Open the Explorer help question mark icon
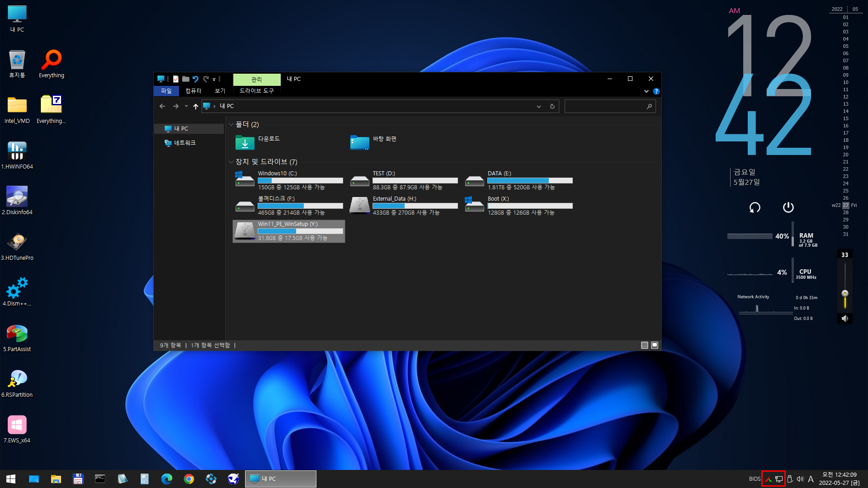This screenshot has width=868, height=488. 656,91
